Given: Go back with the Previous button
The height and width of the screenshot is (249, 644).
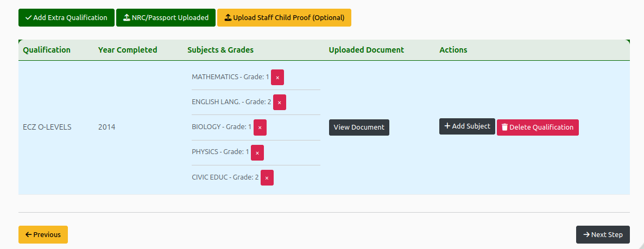Looking at the screenshot, I should point(43,235).
